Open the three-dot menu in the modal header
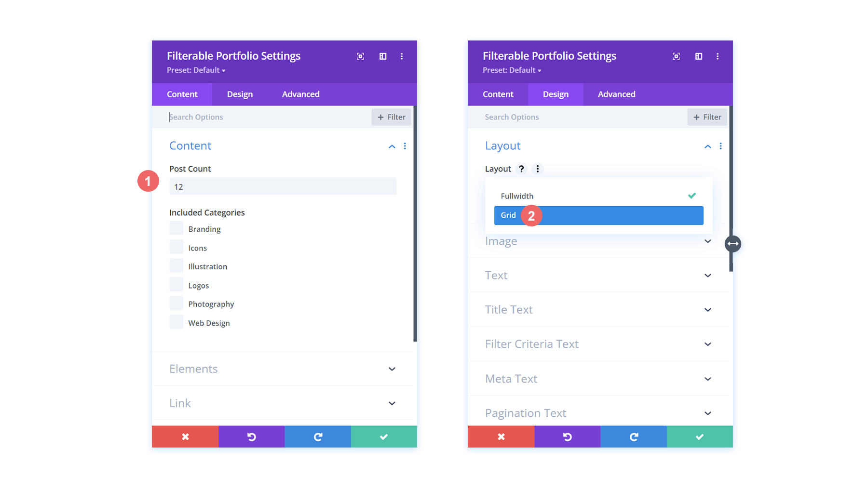The width and height of the screenshot is (868, 488). [402, 56]
